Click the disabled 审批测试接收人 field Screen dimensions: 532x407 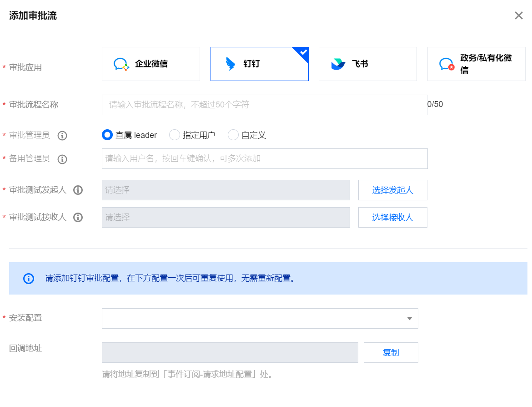226,218
